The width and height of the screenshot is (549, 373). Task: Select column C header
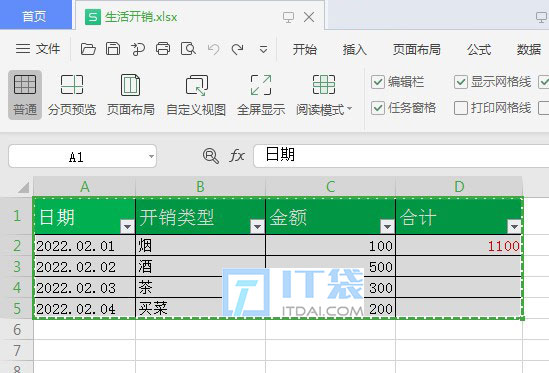pyautogui.click(x=331, y=187)
